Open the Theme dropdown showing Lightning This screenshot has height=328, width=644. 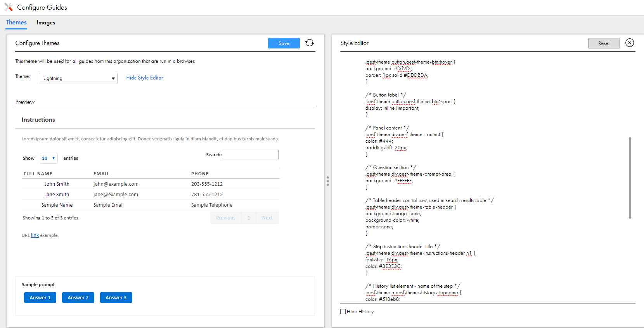78,78
